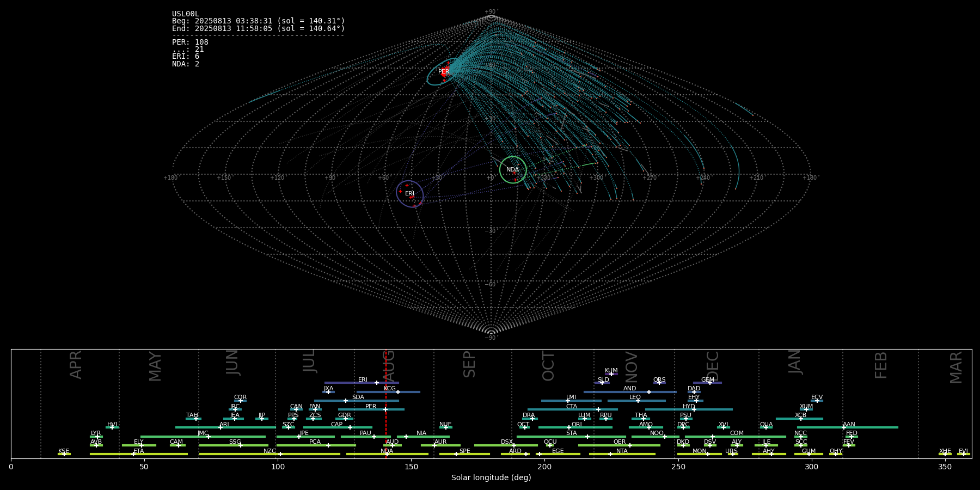The image size is (980, 490).
Task: Click the 'Beg: 20250813 03:38:31' line
Action: pos(259,21)
